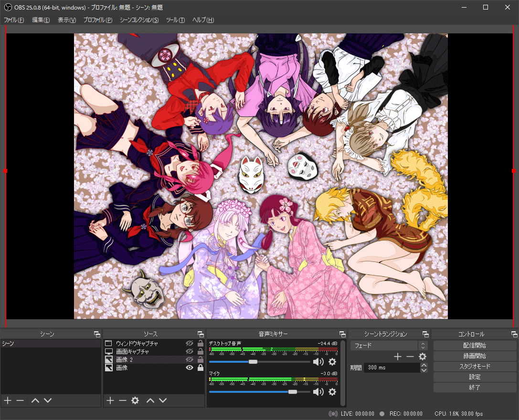Toggle visibility of 画面キャプチャ source
The image size is (519, 420).
[x=190, y=351]
